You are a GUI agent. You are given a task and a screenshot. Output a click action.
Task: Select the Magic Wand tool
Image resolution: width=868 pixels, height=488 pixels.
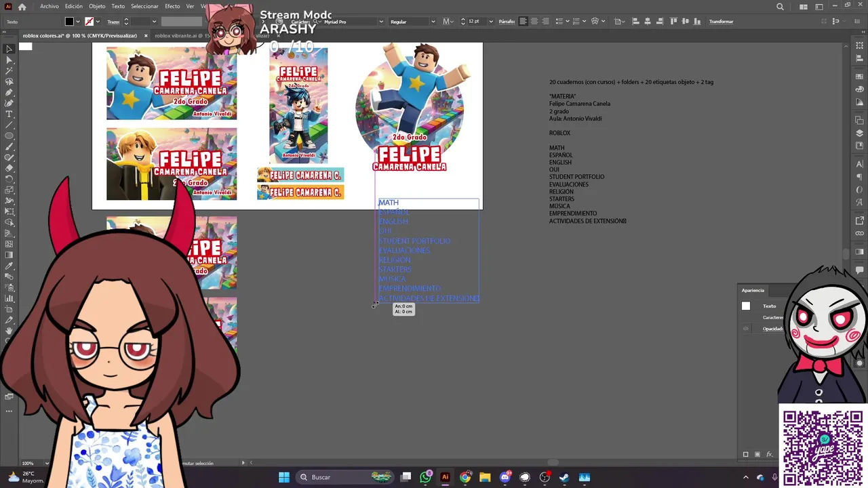click(9, 70)
